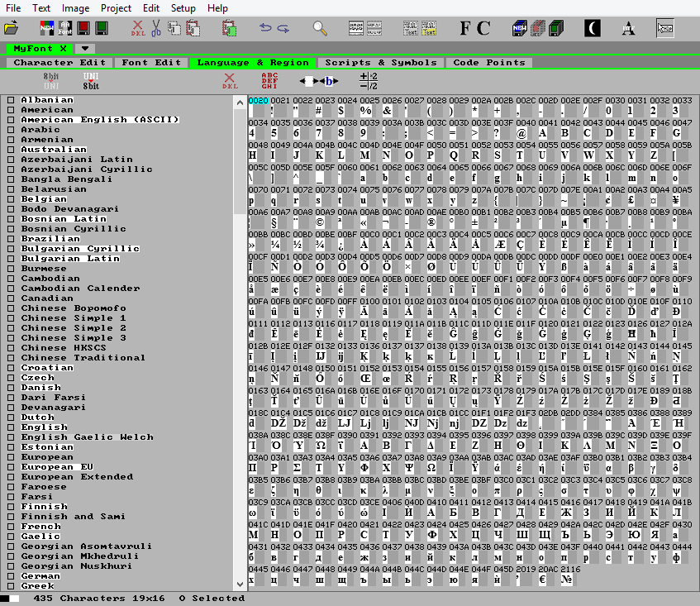Switch to Code Points tab

pos(489,63)
